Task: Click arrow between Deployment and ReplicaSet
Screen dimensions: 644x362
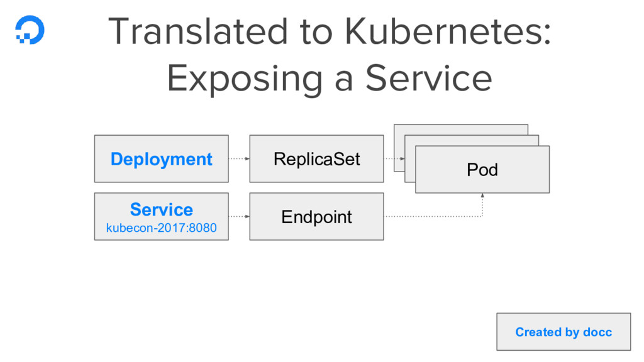Action: [x=239, y=158]
